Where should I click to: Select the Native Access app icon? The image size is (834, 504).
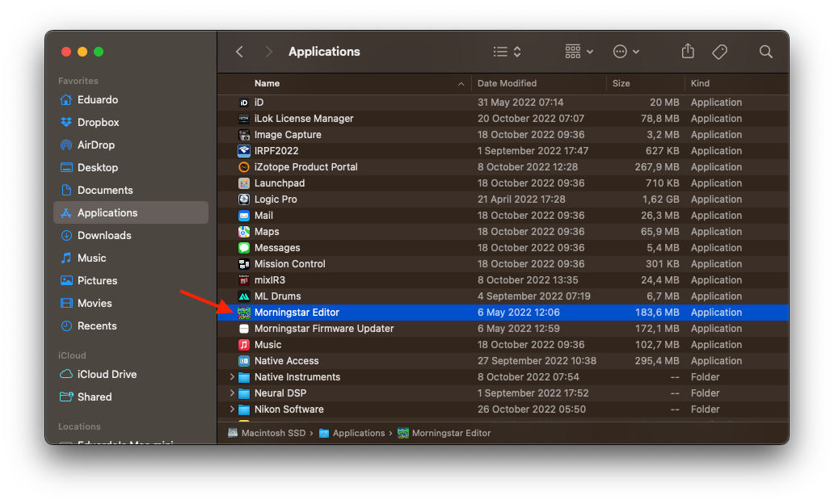243,361
